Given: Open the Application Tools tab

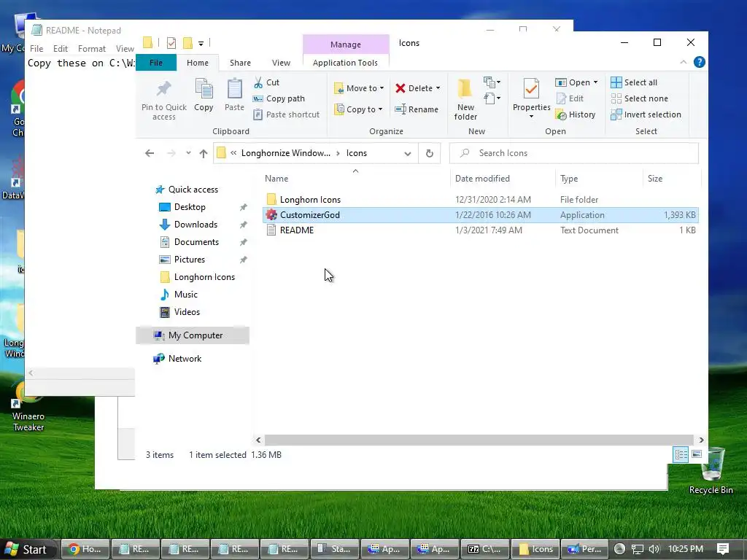Looking at the screenshot, I should pyautogui.click(x=345, y=63).
